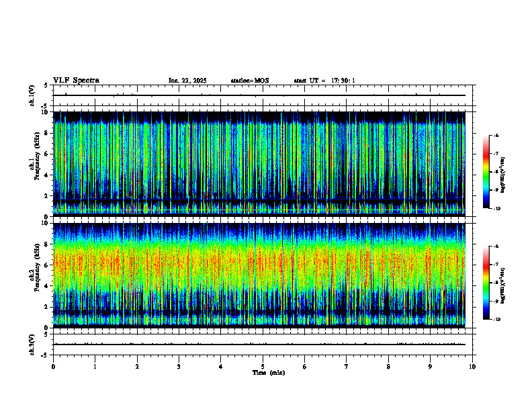Click the 'start UT = 17:30: 1' label
The height and width of the screenshot is (411, 532).
(x=324, y=81)
